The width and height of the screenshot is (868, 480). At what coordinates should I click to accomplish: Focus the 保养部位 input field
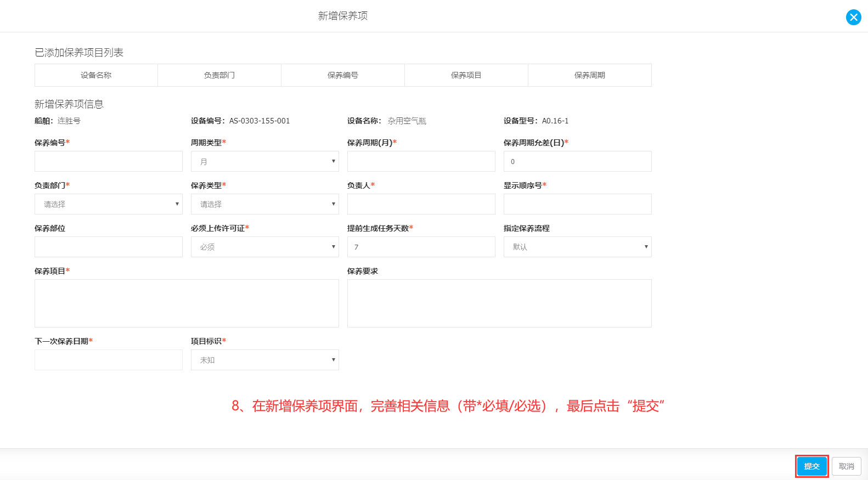coord(109,247)
